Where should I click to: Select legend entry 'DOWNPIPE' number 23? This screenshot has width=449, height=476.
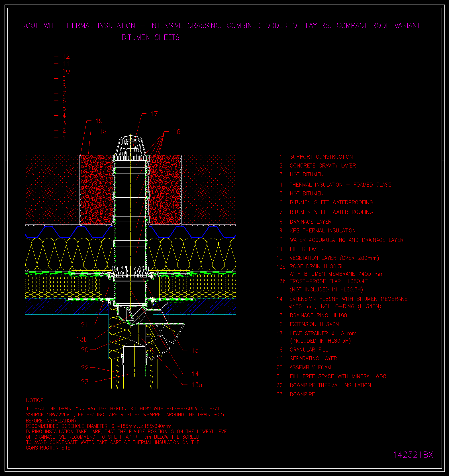pos(302,395)
